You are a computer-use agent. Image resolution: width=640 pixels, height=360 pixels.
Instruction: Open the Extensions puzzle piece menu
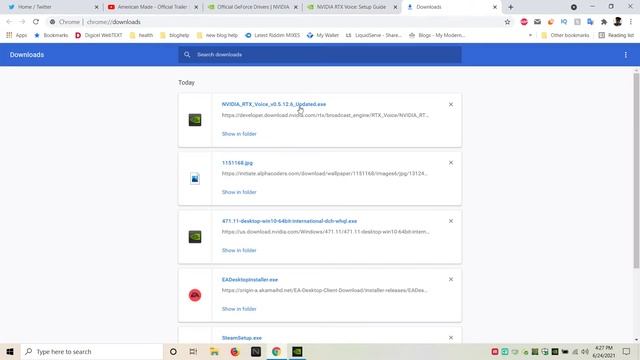tap(604, 22)
